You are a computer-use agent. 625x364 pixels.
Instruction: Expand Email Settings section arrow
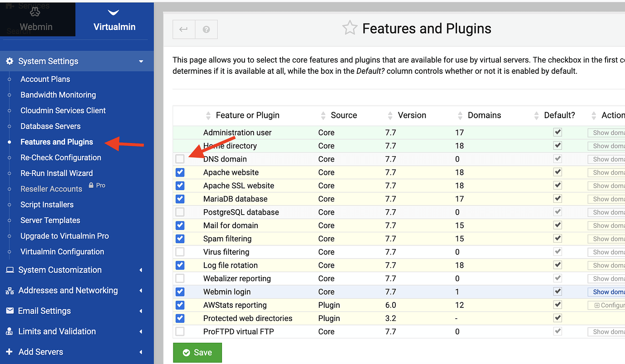141,311
